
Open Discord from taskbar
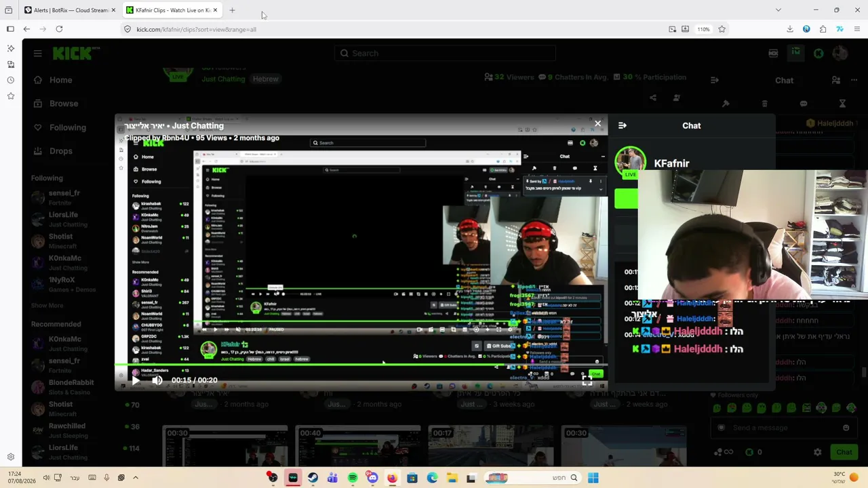[372, 478]
